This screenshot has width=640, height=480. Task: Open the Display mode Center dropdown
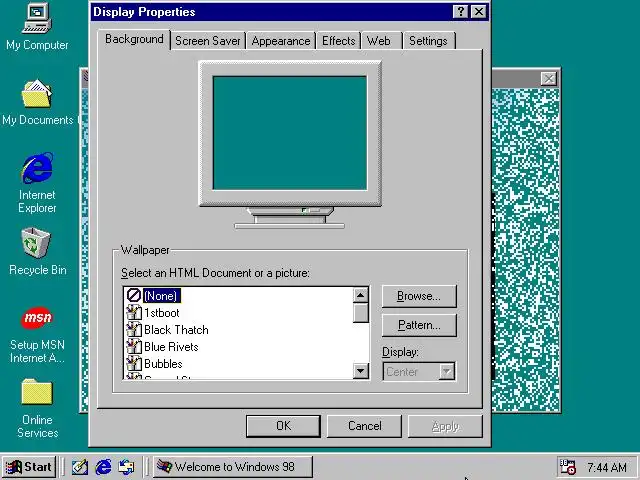tap(419, 372)
